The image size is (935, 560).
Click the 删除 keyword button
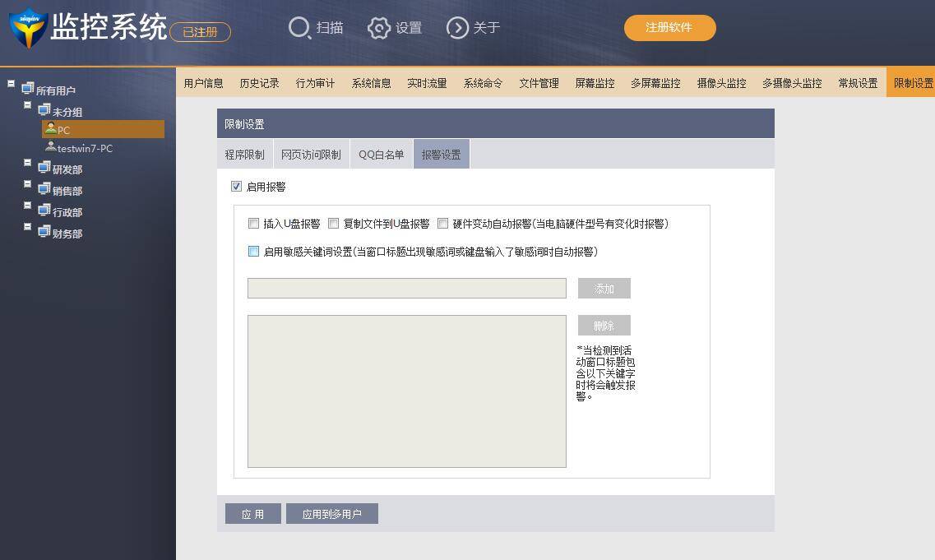tap(604, 326)
